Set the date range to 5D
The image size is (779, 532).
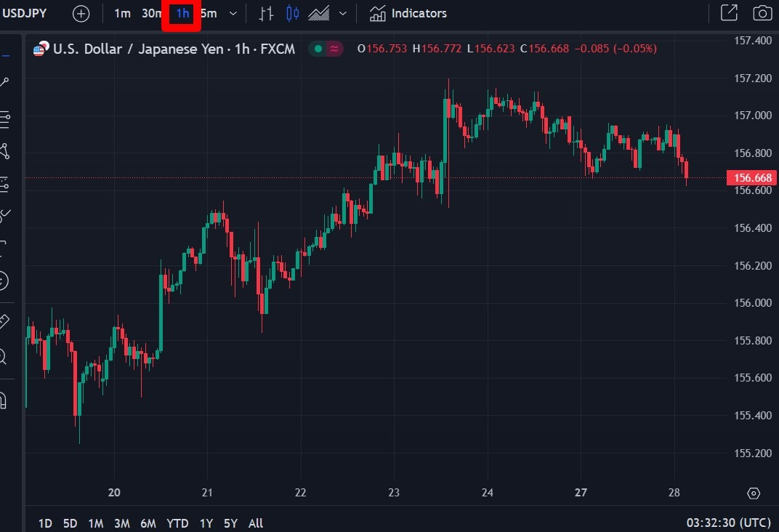coord(70,523)
